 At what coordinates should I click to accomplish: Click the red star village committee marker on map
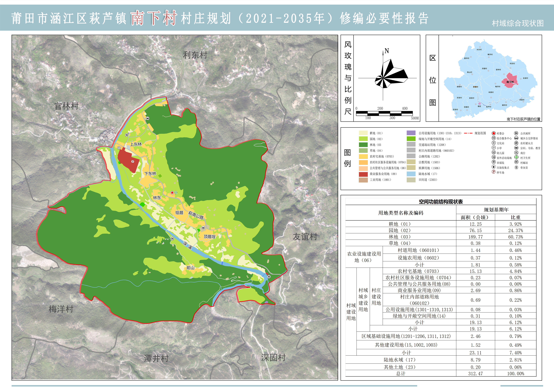pos(172,193)
